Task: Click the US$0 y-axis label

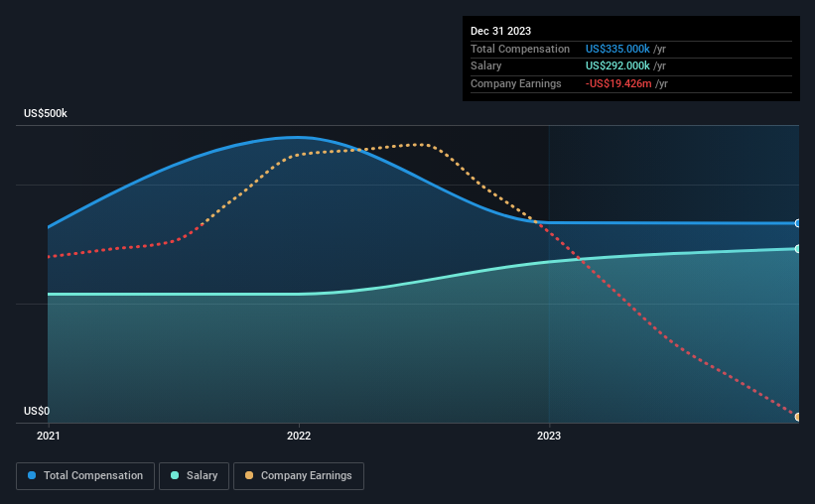Action: 37,411
